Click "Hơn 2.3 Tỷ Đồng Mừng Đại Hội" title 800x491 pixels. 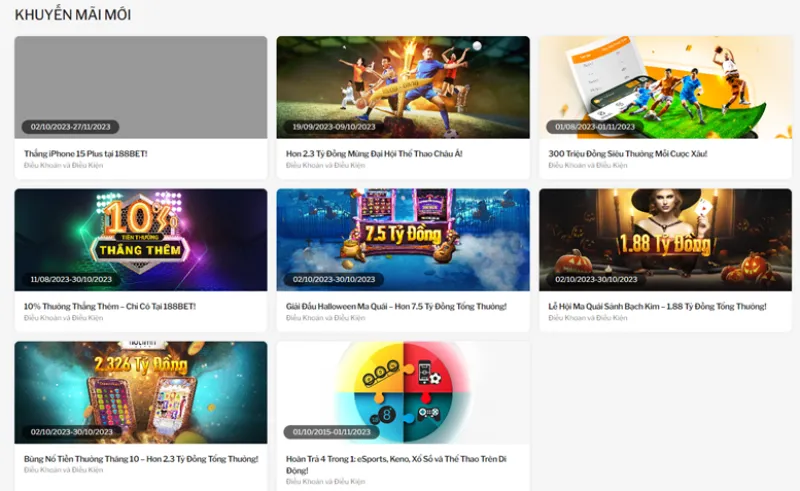point(374,154)
